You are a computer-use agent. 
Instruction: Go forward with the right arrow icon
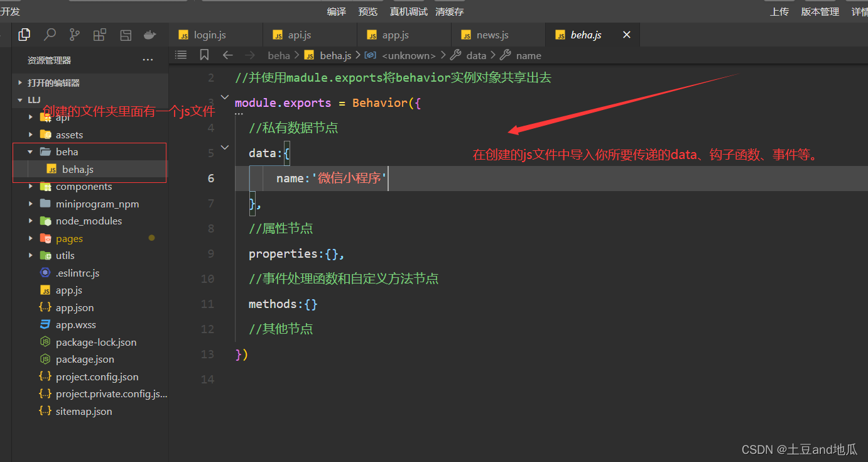(250, 55)
